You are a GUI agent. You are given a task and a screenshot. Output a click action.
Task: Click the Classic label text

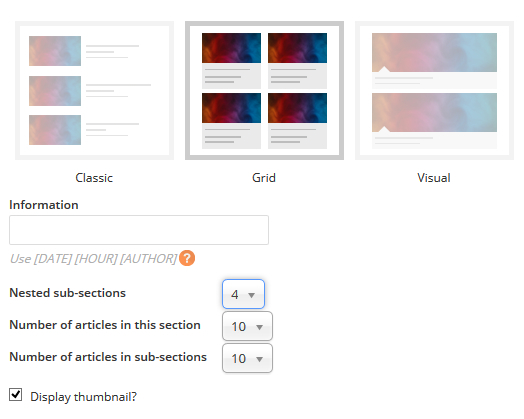pos(94,178)
